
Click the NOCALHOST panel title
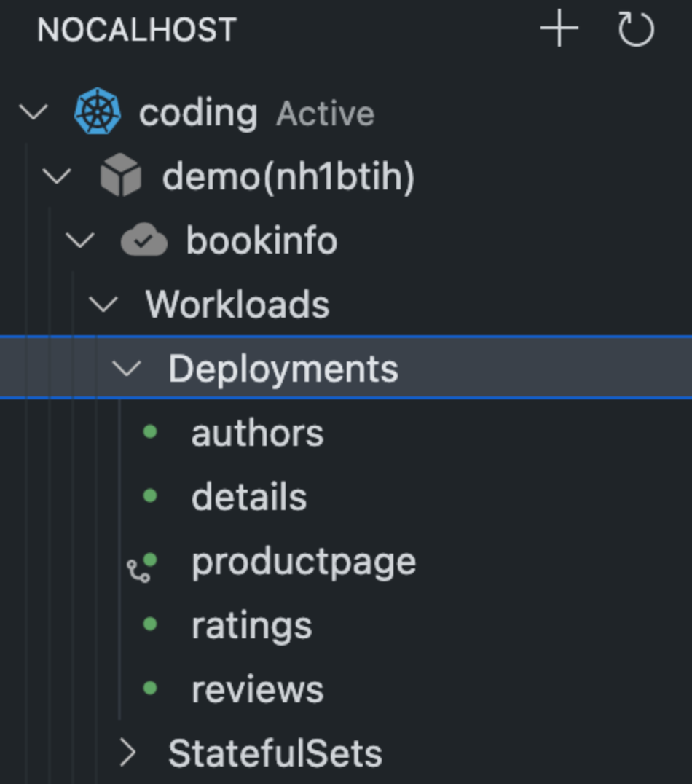[136, 29]
